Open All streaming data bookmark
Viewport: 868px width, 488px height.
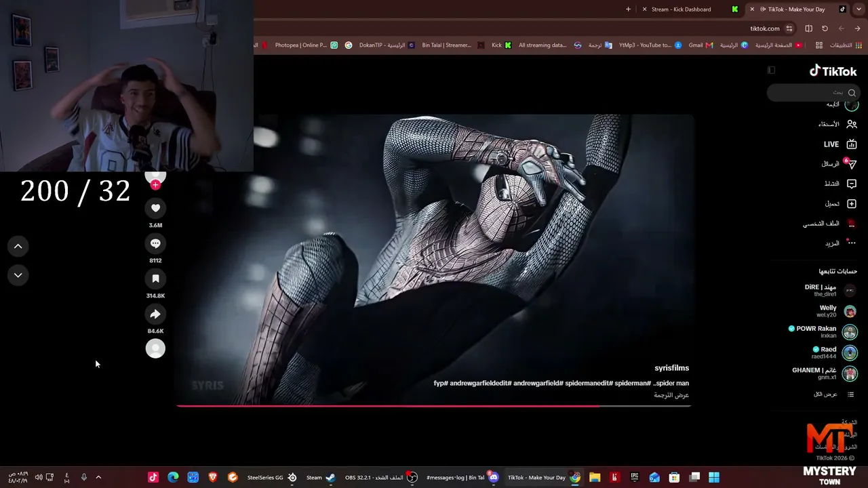[x=550, y=45]
